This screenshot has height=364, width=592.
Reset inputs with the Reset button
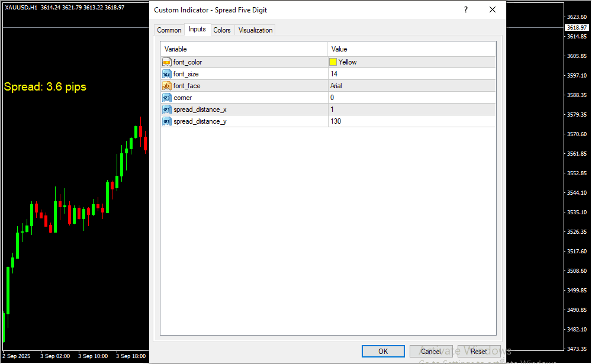coord(479,352)
